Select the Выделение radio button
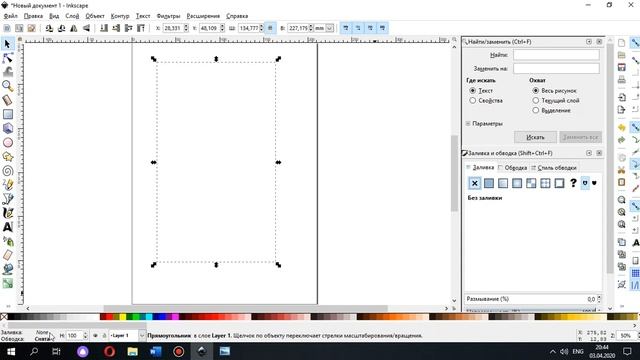This screenshot has width=640, height=360. coord(536,110)
